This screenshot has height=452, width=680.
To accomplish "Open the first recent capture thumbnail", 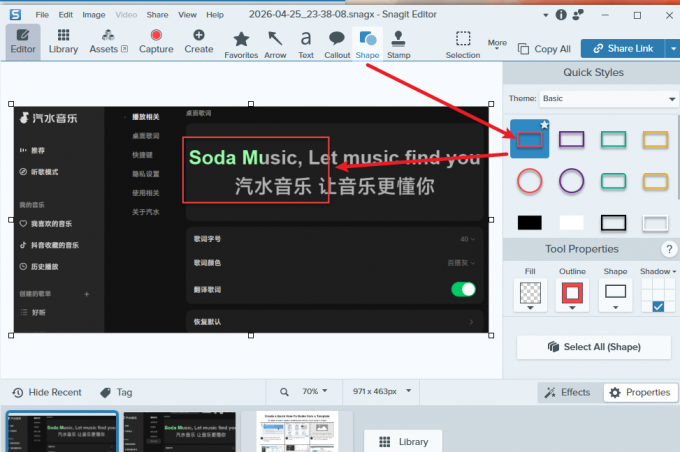I will tap(62, 432).
